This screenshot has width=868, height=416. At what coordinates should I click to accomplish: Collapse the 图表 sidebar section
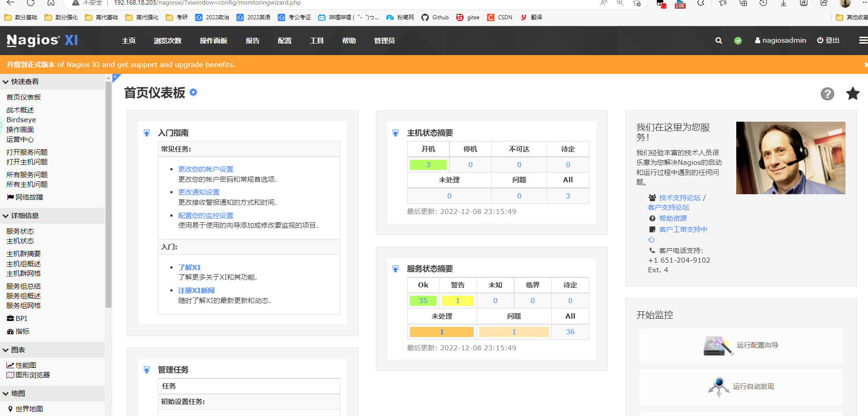coord(6,350)
